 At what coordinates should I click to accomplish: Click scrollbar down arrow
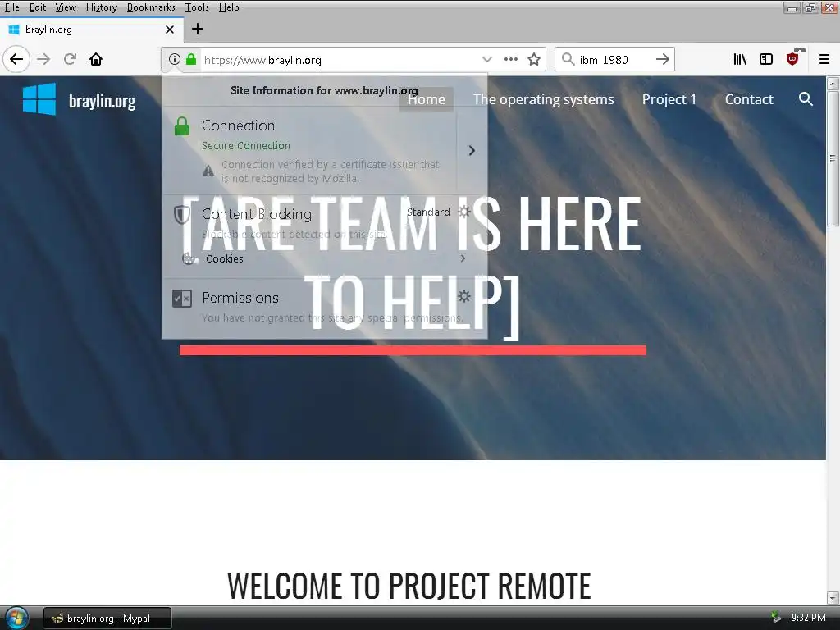click(833, 598)
